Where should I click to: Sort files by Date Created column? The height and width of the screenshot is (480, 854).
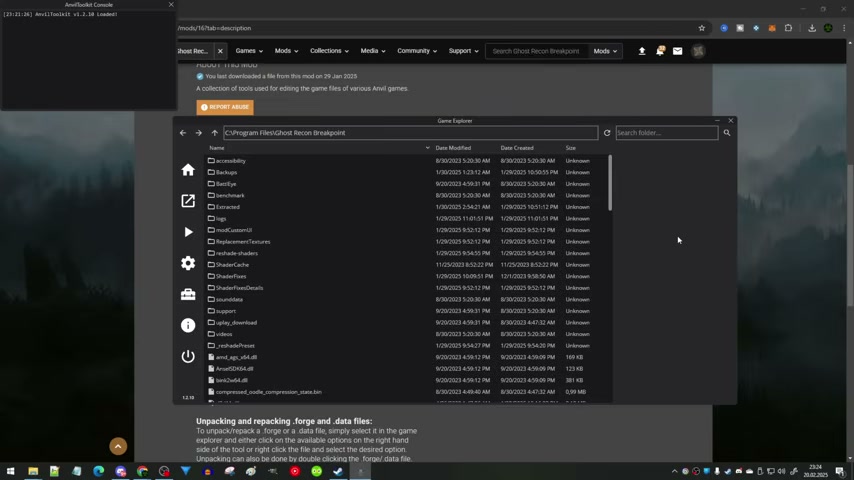[x=517, y=148]
